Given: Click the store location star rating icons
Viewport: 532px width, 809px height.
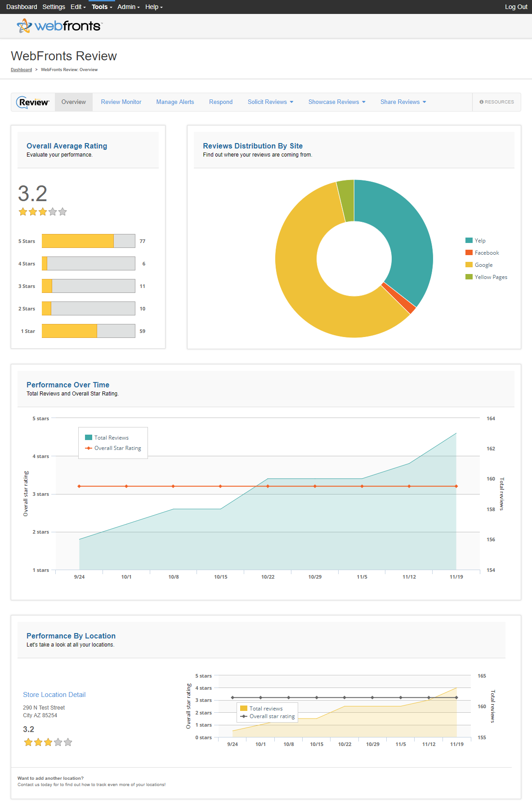Looking at the screenshot, I should click(x=48, y=742).
